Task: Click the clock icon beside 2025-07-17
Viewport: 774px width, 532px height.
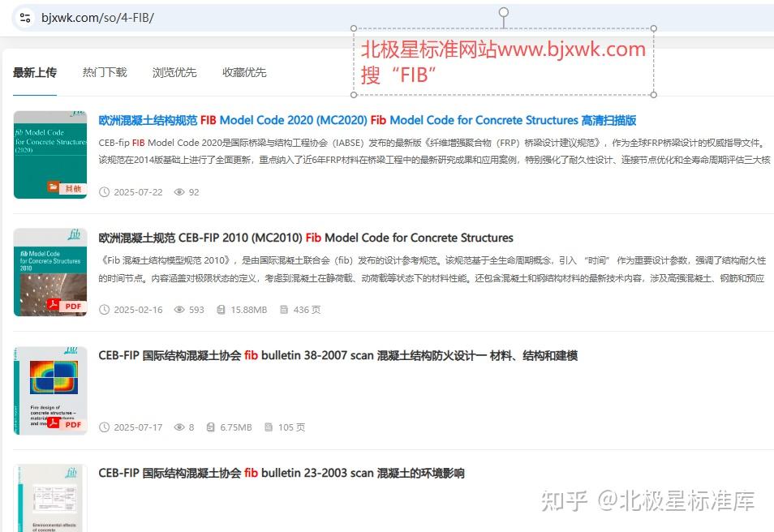Action: [104, 427]
